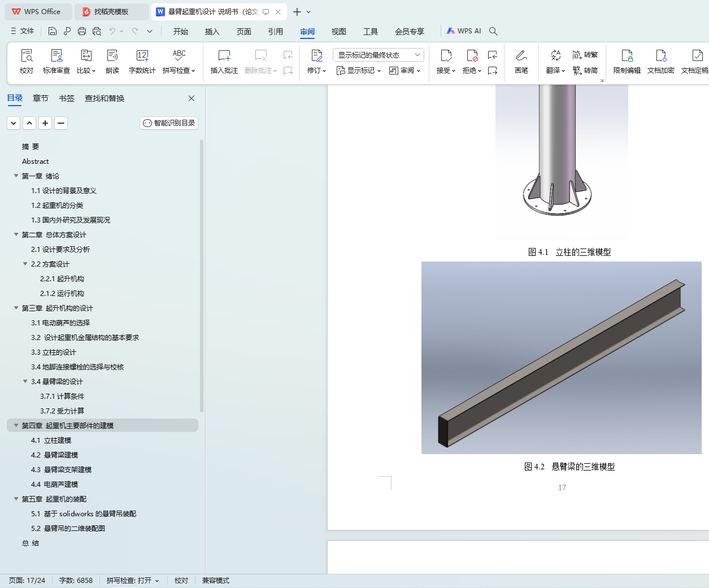Open the 会员专享 ribbon tab
Viewport: 709px width, 588px height.
410,32
